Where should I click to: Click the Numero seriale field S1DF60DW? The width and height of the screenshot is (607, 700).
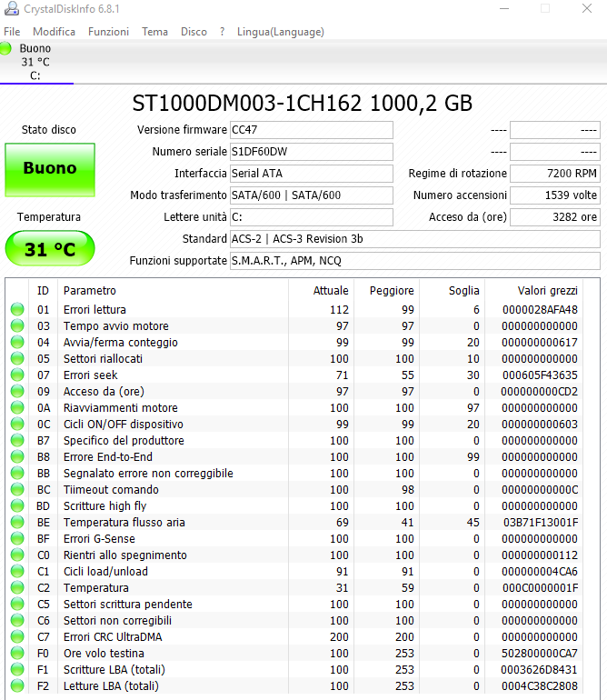312,152
